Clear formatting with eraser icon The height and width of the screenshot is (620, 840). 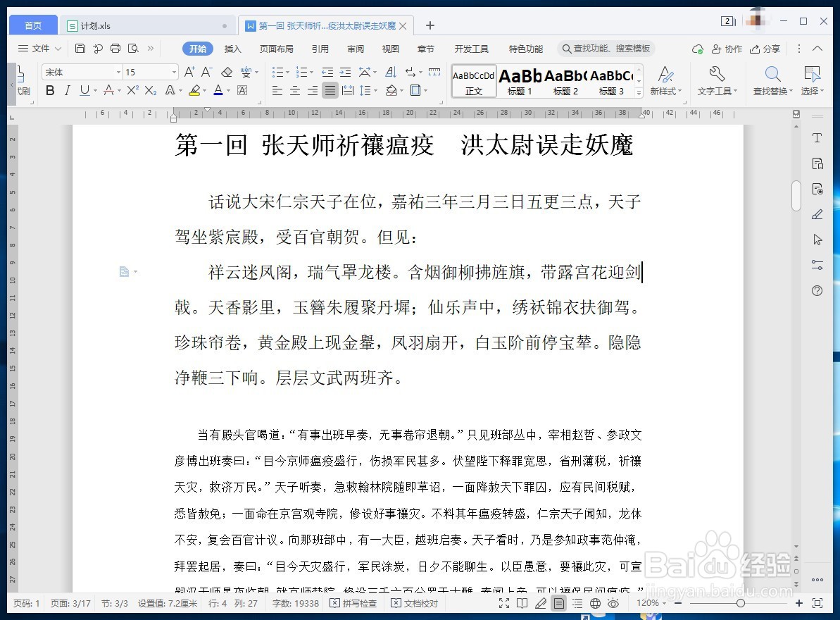point(227,72)
